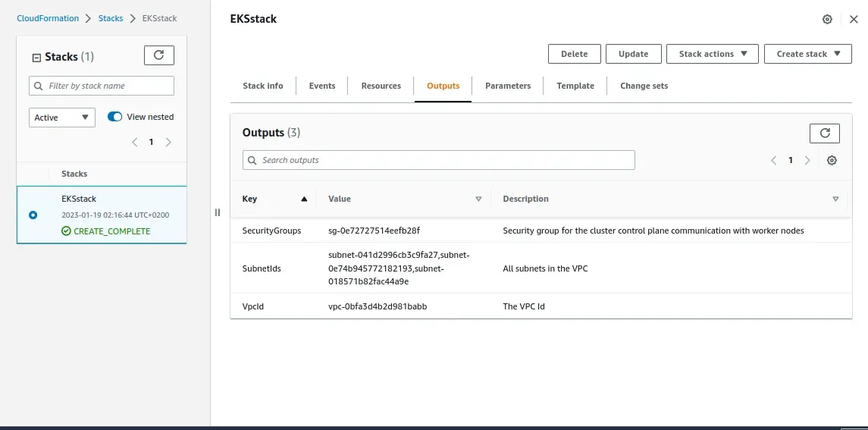The image size is (868, 430).
Task: Open the stack panel settings gear
Action: pos(827,19)
